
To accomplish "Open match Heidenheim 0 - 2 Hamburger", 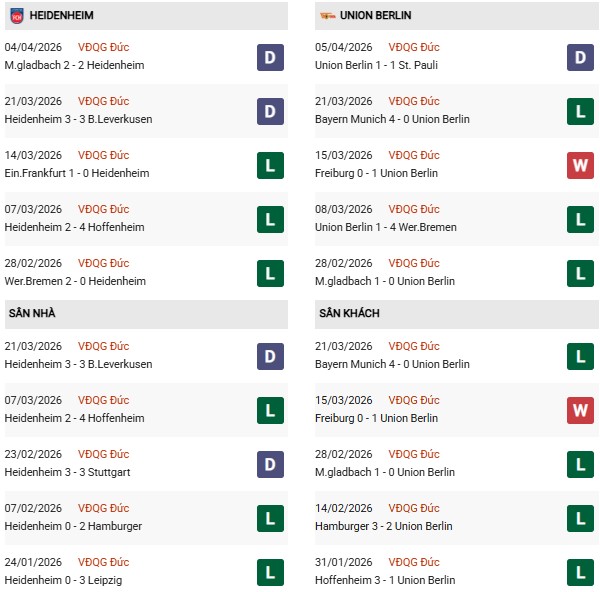I will tap(72, 526).
